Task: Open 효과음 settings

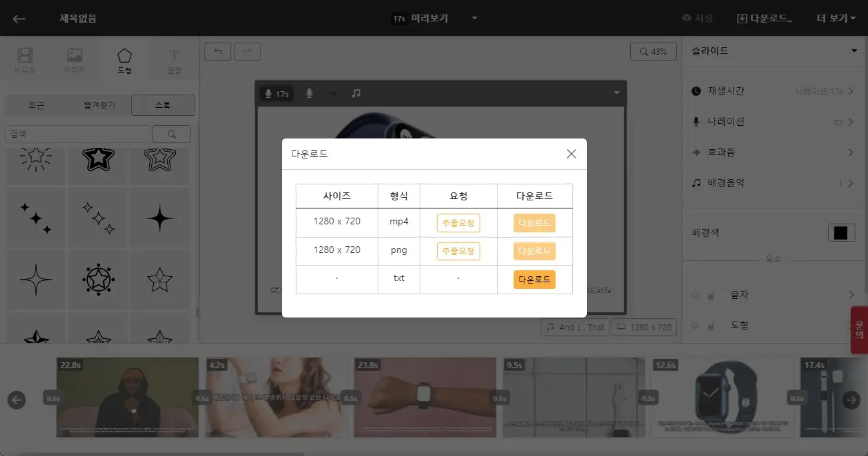Action: 773,152
